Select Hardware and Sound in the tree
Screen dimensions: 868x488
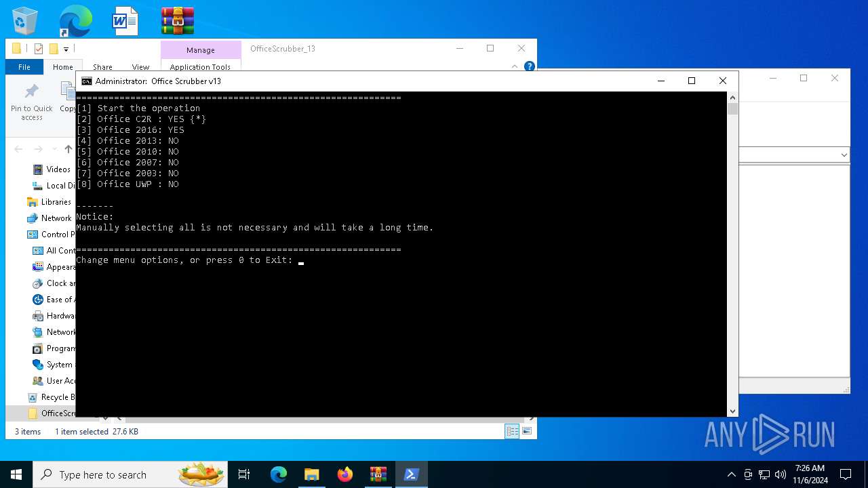point(54,316)
